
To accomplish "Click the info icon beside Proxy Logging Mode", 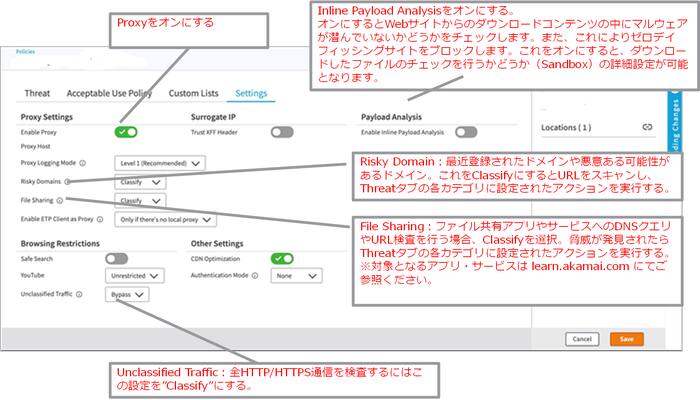I will tap(82, 163).
